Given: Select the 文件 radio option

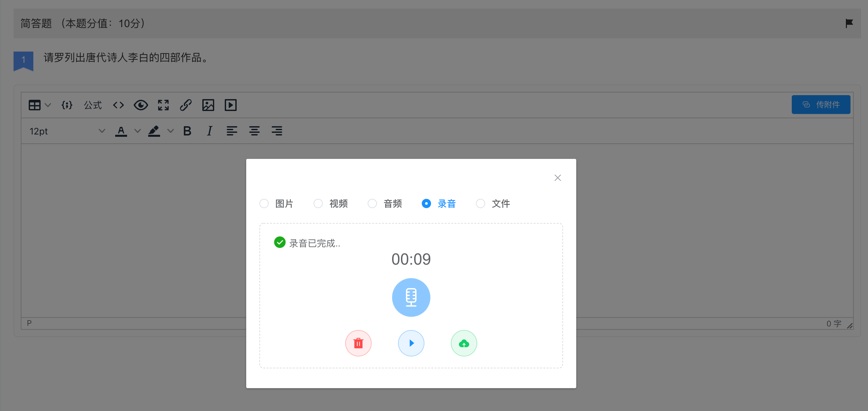Looking at the screenshot, I should (493, 204).
